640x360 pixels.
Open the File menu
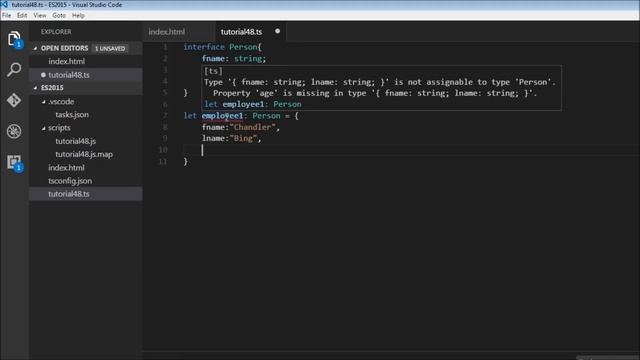[7, 16]
